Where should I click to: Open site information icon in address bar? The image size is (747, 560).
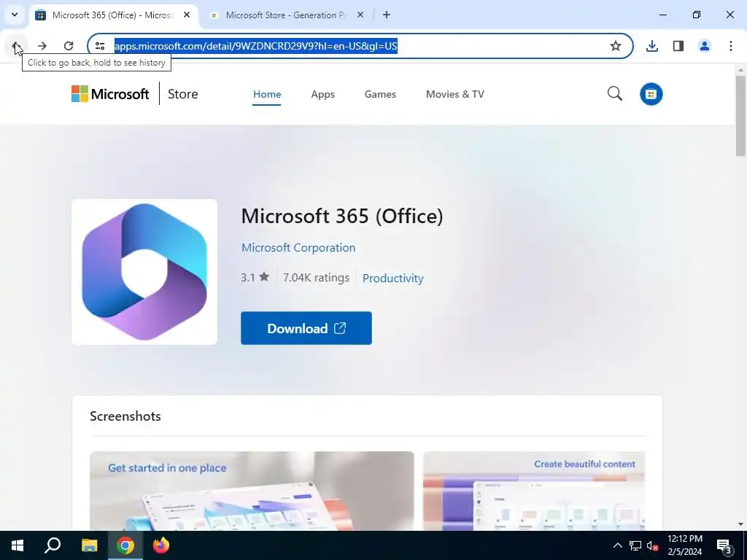(x=100, y=46)
